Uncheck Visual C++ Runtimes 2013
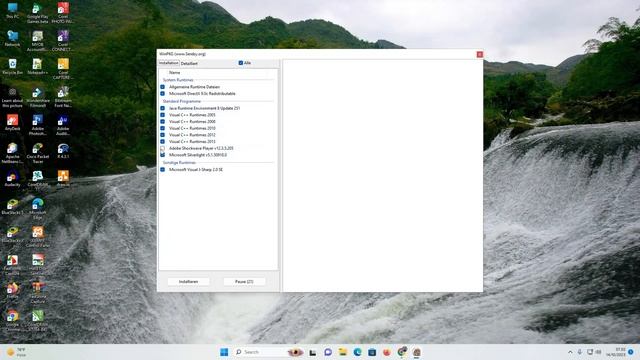The width and height of the screenshot is (640, 360). 162,141
